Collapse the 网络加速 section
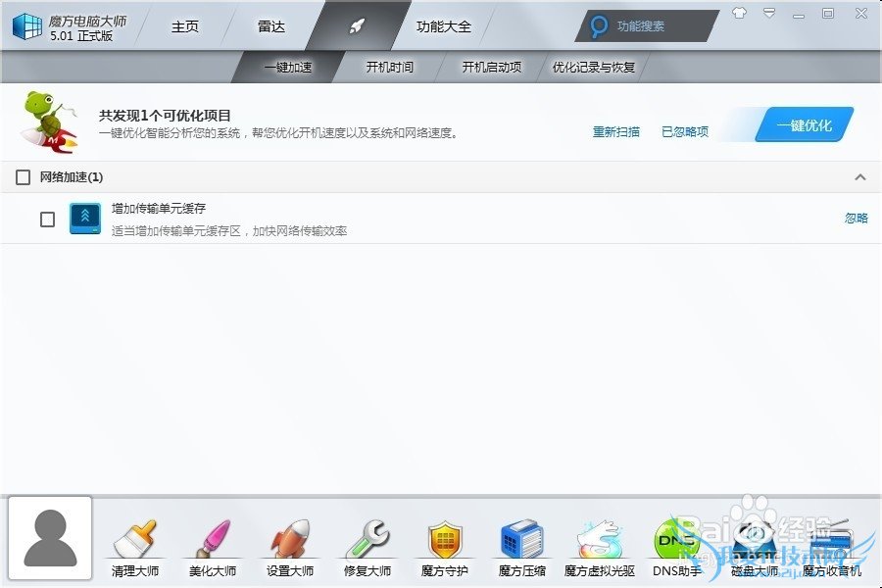The width and height of the screenshot is (882, 588). pyautogui.click(x=860, y=177)
